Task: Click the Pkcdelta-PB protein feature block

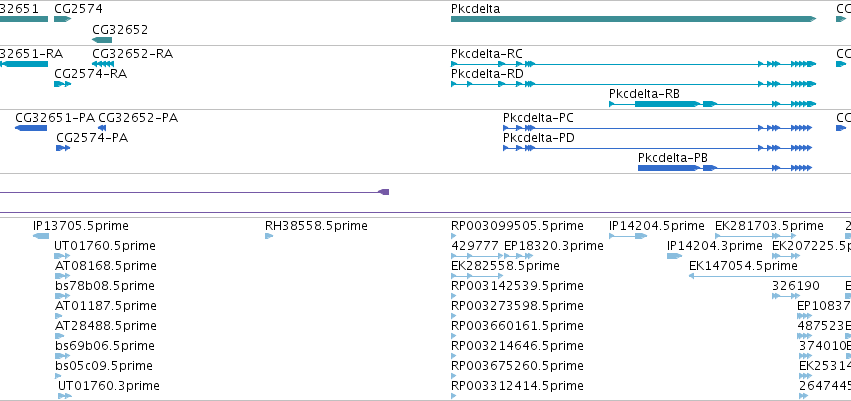Action: click(668, 168)
